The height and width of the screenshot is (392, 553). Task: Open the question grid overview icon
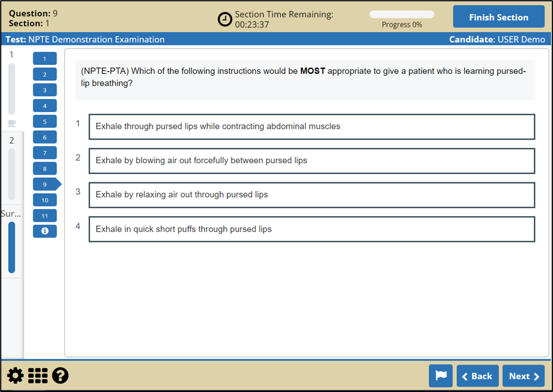(x=38, y=376)
